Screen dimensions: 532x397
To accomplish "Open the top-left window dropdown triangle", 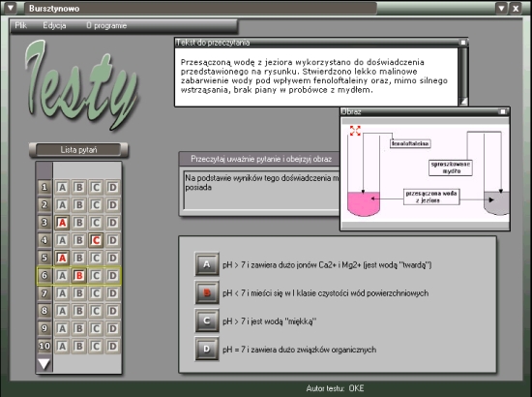I will click(x=11, y=8).
